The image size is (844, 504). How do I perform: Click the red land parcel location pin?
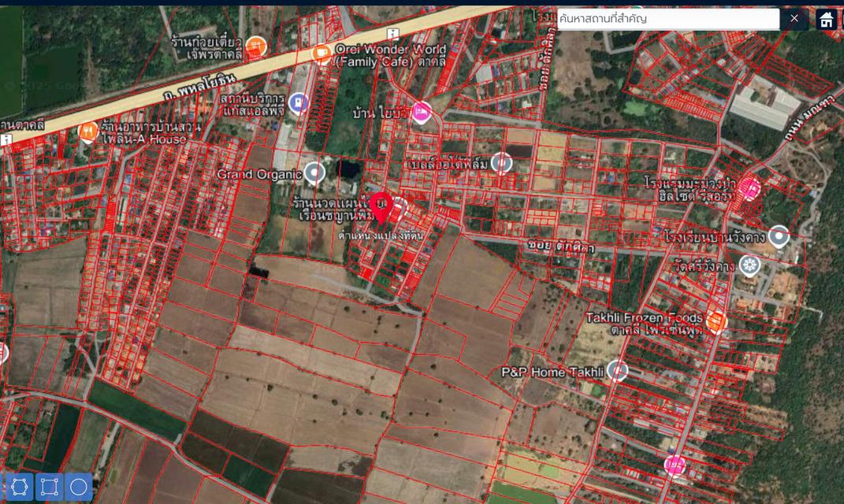[381, 208]
